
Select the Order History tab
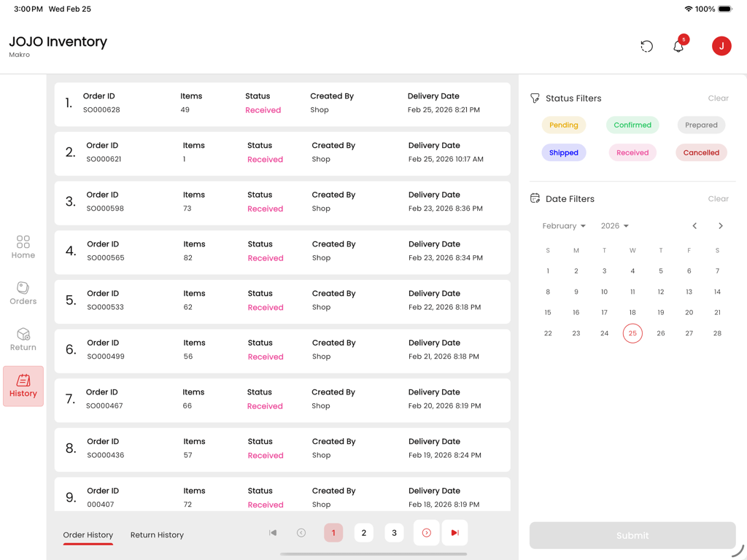click(88, 534)
